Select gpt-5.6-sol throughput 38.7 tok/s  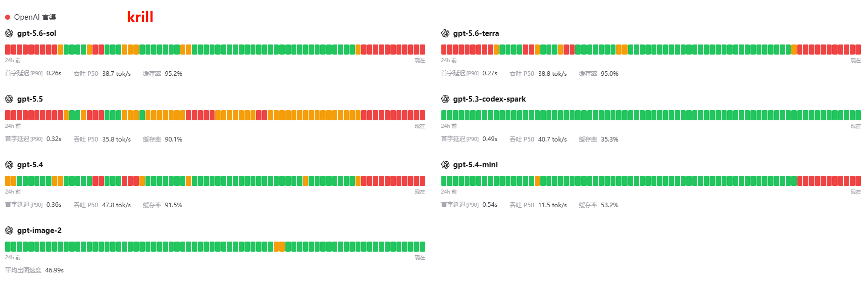point(117,74)
